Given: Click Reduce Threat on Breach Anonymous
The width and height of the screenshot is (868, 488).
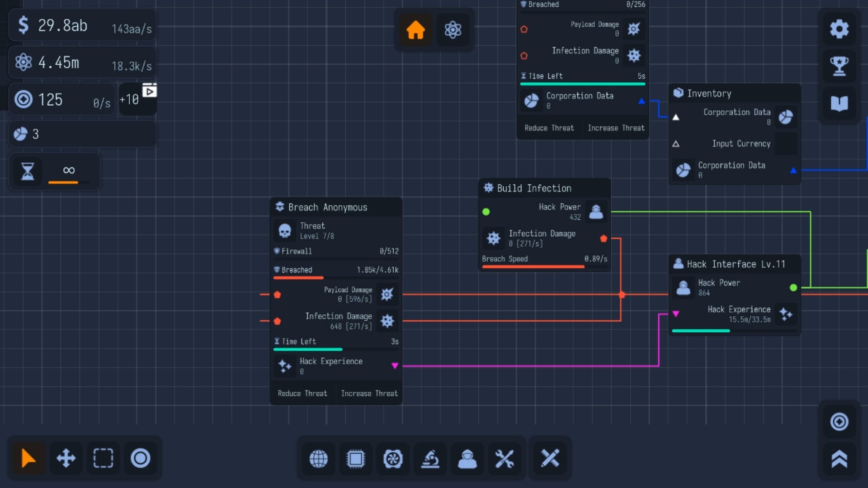Looking at the screenshot, I should click(302, 394).
